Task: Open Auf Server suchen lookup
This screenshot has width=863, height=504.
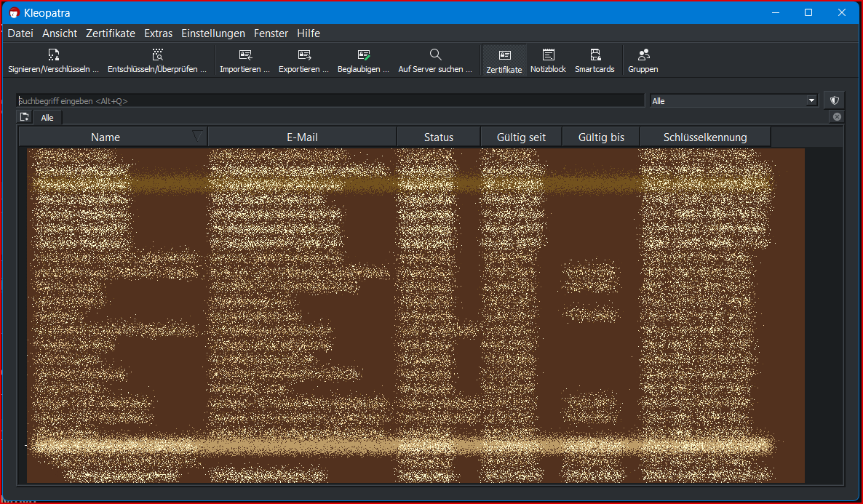Action: 435,55
